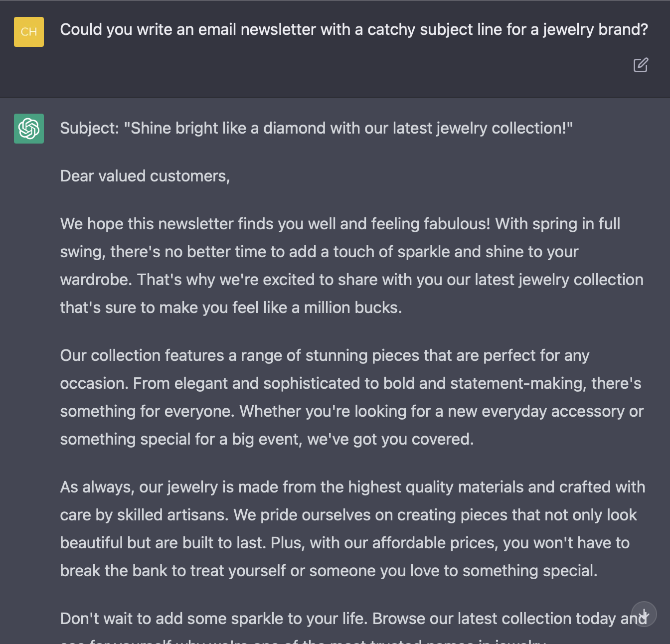Click the paragraph starting "Our collection features"

coord(352,397)
